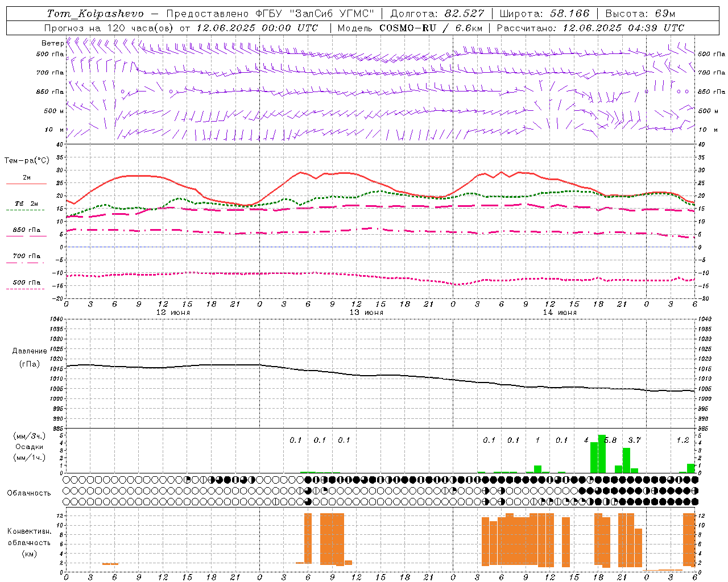Click the (мм/1ч.) precipitation unit label
Image resolution: width=728 pixels, height=582 pixels.
pyautogui.click(x=29, y=458)
